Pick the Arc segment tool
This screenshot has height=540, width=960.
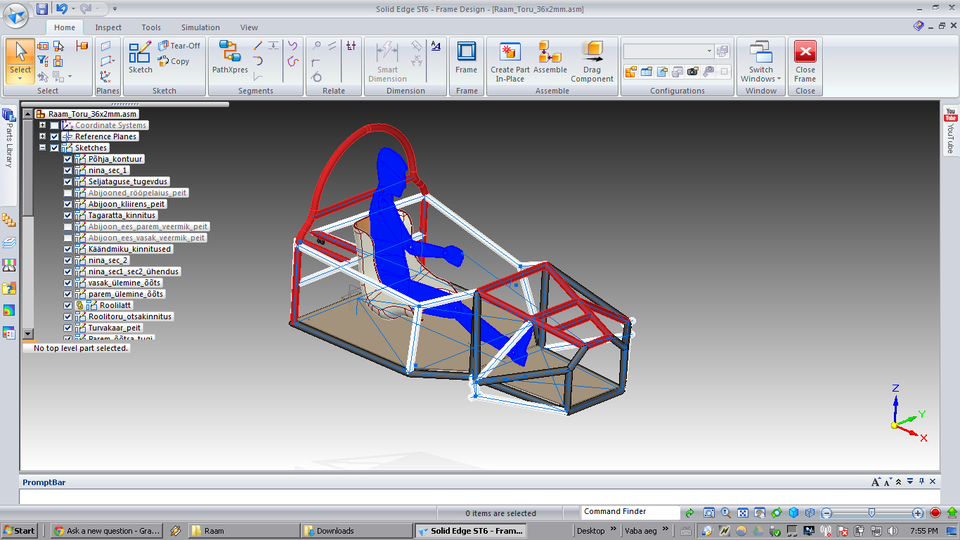click(x=258, y=61)
